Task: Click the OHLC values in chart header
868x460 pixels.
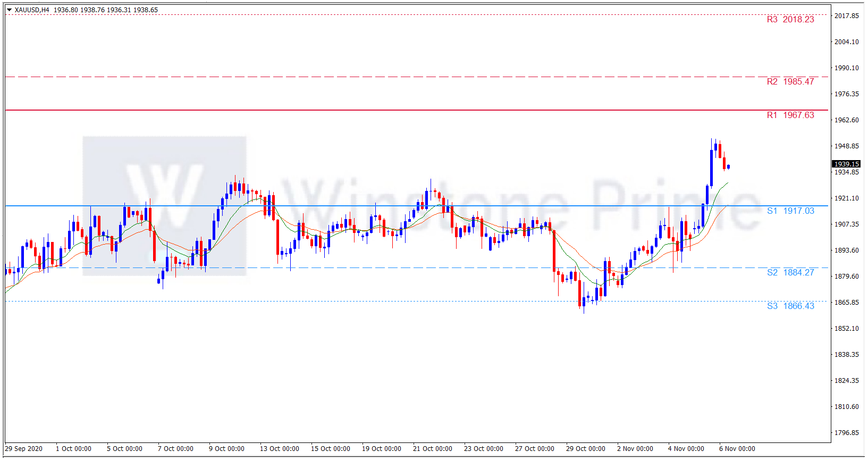Action: pyautogui.click(x=105, y=10)
